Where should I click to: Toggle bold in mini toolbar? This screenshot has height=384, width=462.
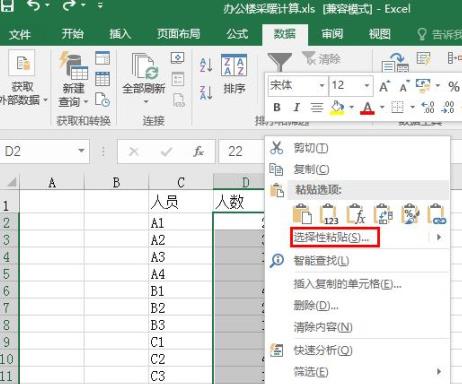click(277, 107)
